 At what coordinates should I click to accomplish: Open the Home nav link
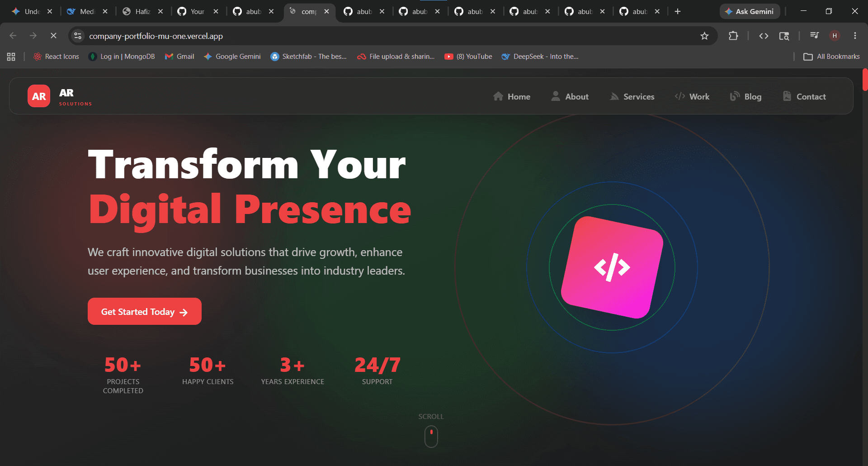512,96
